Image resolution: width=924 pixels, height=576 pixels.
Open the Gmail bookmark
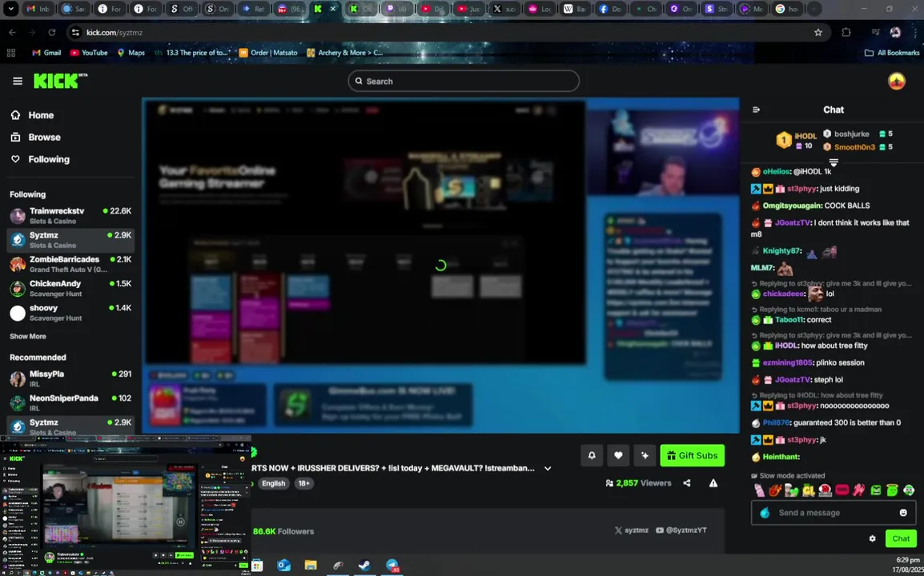[46, 53]
